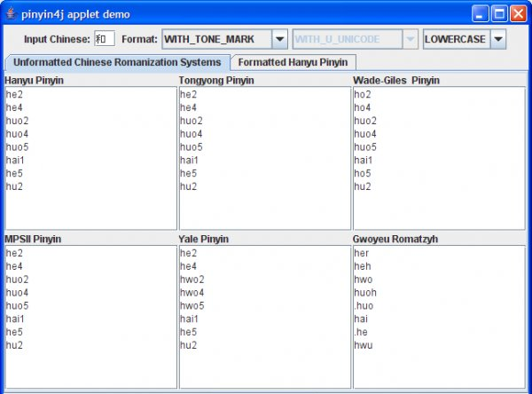Select 'he5' in Hanyu Pinyin list

[x=14, y=173]
